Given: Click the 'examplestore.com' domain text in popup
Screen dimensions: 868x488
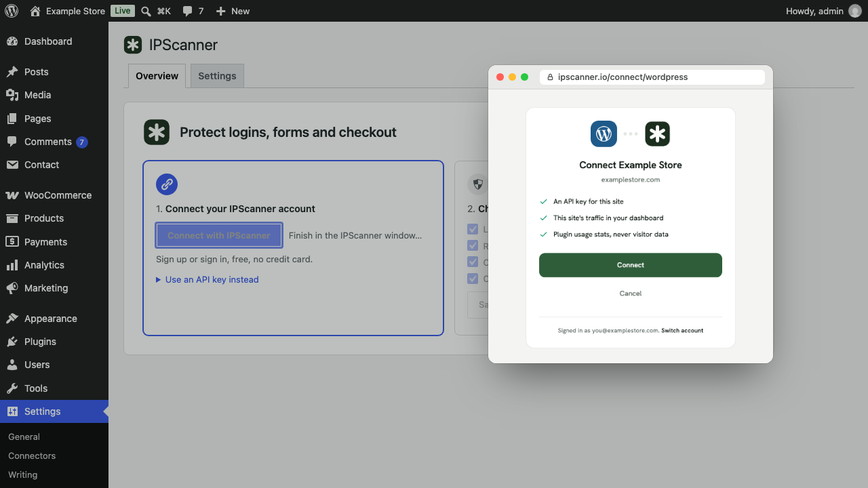Looking at the screenshot, I should (x=631, y=180).
